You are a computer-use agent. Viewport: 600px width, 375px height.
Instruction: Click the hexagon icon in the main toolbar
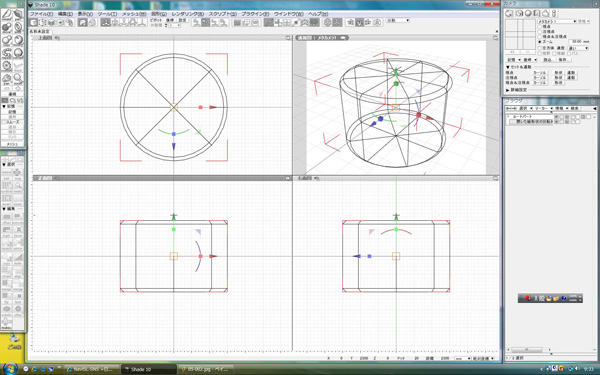pos(328,23)
